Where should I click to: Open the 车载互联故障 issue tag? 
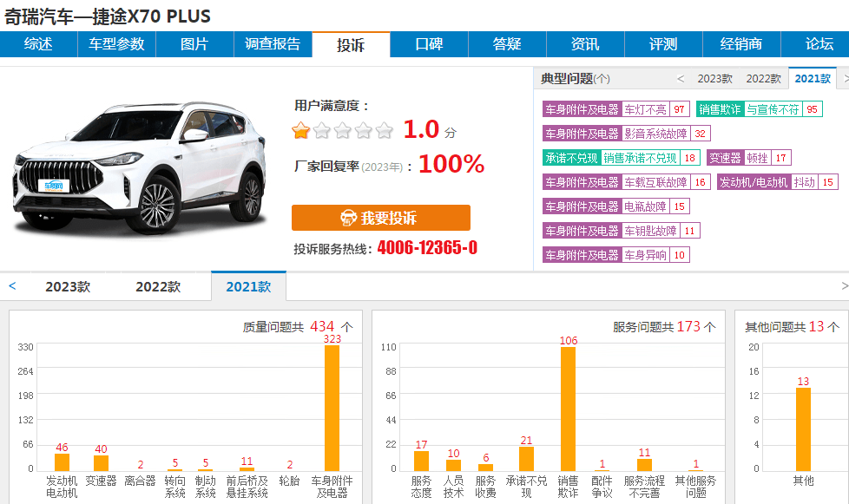pos(627,182)
